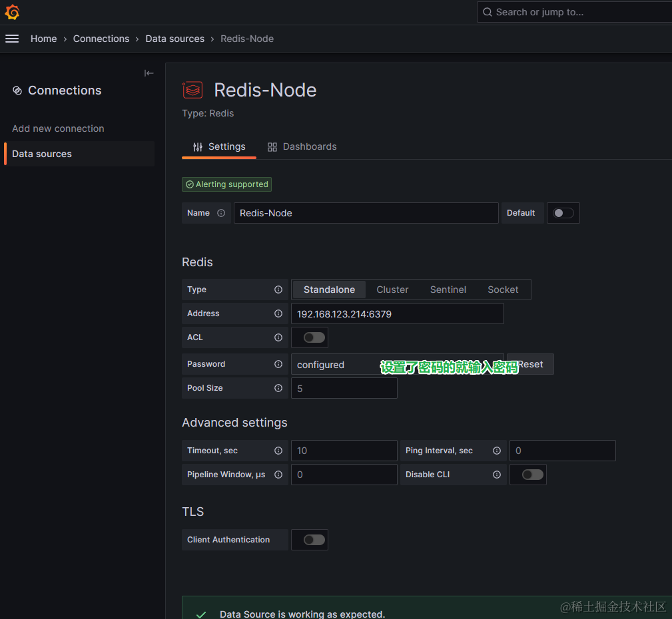Click the Search or jump to box
The width and height of the screenshot is (672, 619).
point(574,12)
